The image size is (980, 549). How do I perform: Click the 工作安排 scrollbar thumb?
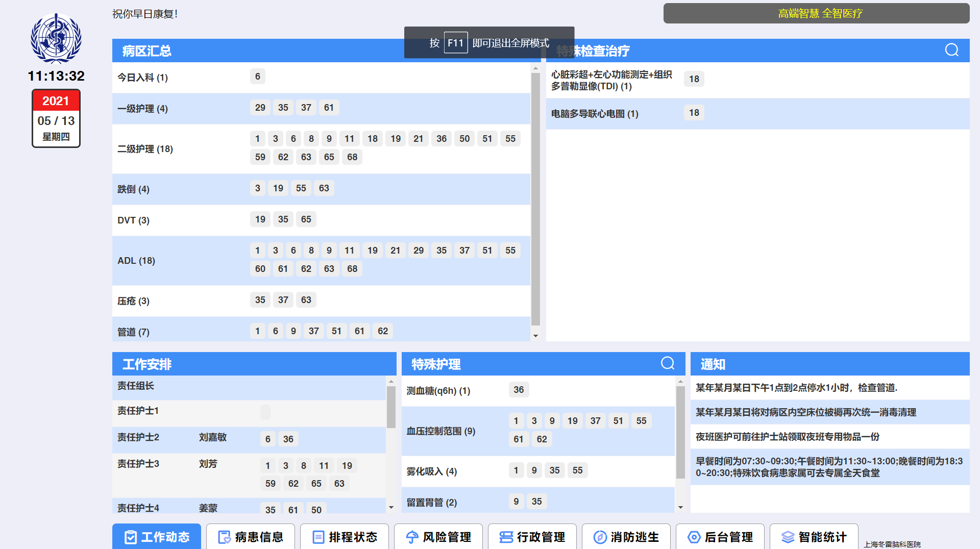tap(391, 407)
